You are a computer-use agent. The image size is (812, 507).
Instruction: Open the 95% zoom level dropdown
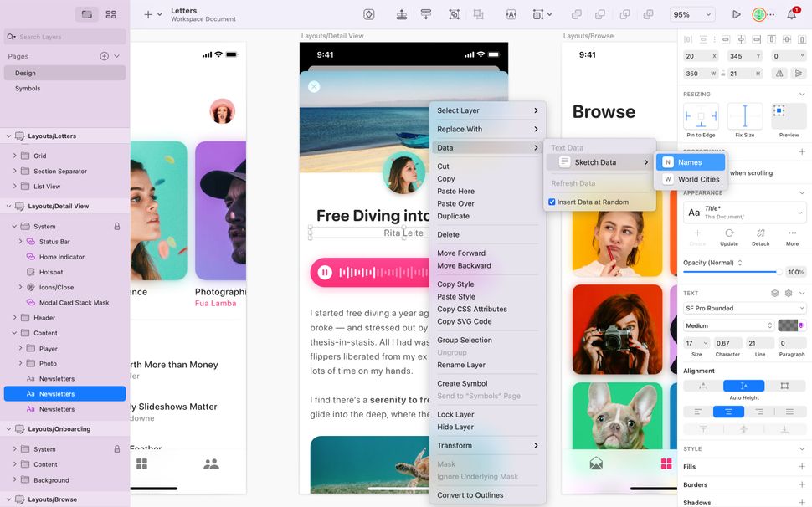tap(692, 14)
